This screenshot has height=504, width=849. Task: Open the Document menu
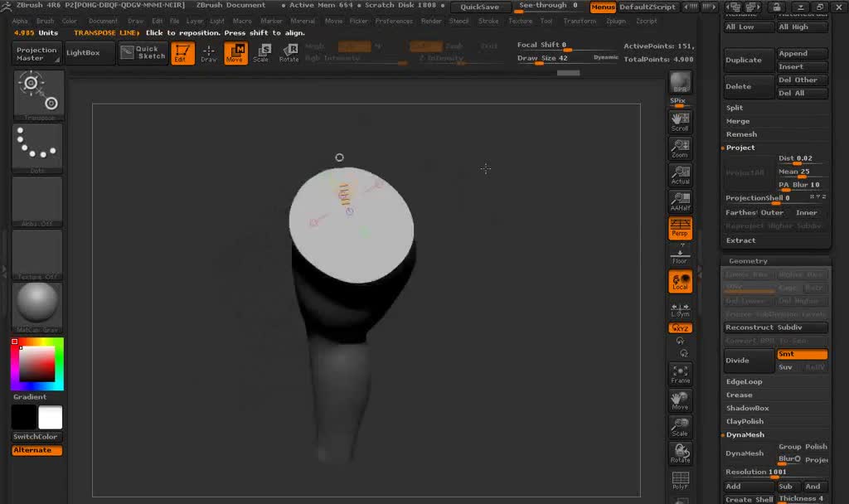point(103,21)
